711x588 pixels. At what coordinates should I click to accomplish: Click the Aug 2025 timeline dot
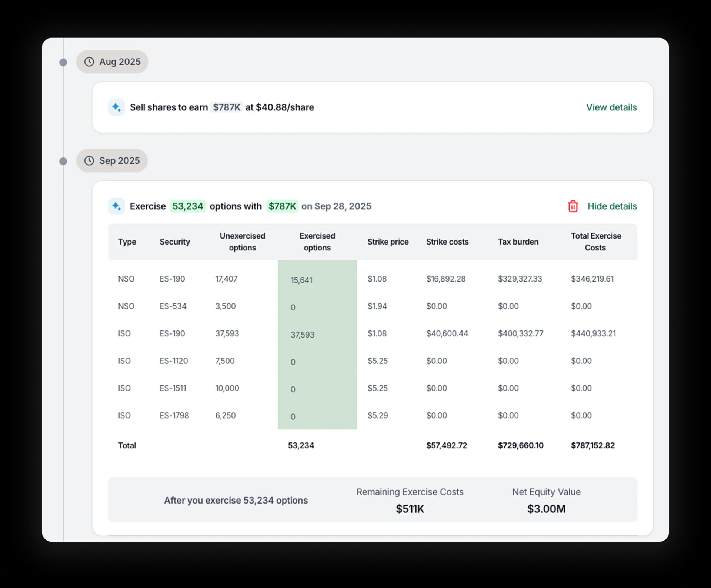pyautogui.click(x=63, y=62)
